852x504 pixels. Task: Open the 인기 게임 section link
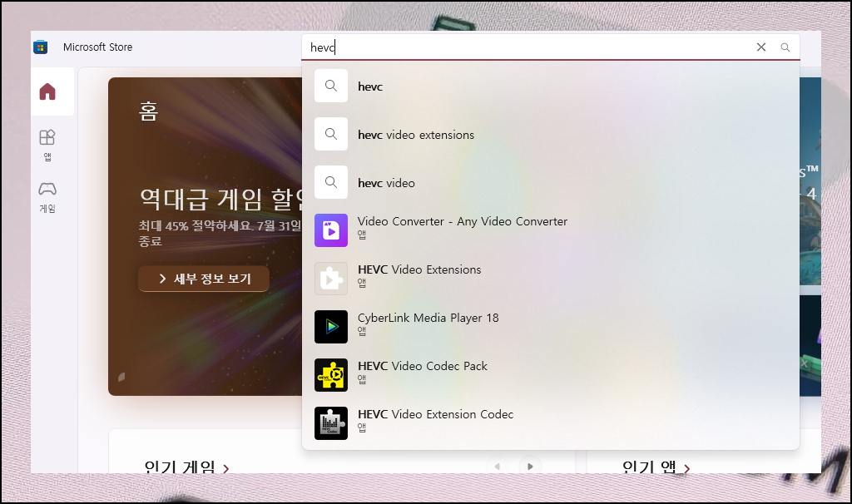pyautogui.click(x=186, y=467)
